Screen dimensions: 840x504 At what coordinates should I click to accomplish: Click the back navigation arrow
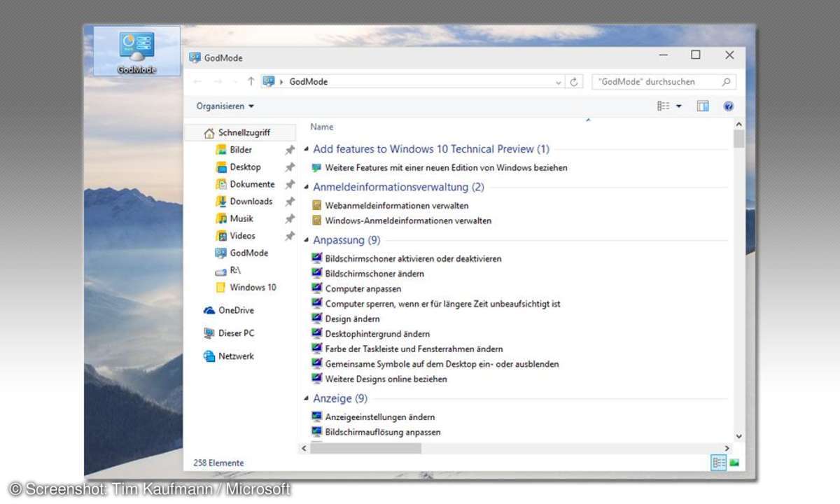(x=197, y=82)
